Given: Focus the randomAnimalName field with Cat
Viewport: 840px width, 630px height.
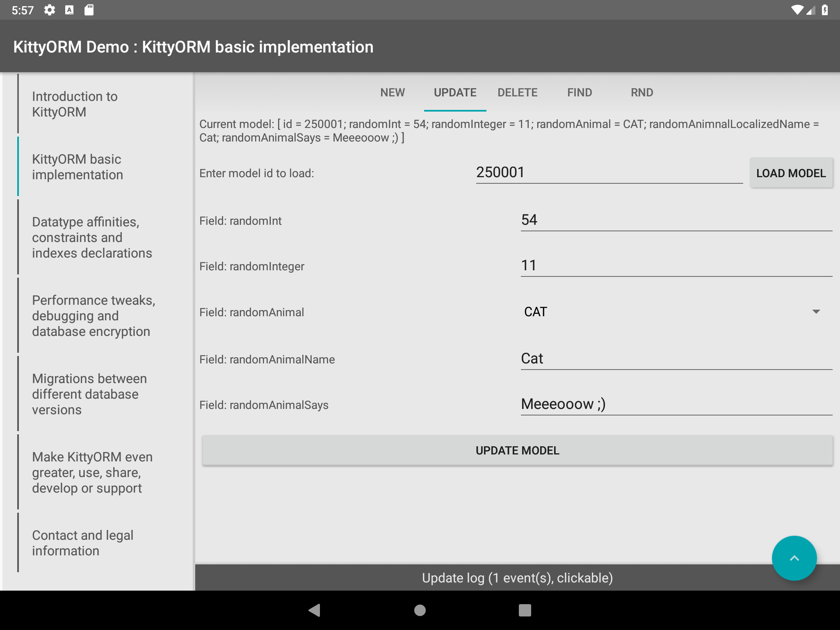Looking at the screenshot, I should [x=676, y=359].
